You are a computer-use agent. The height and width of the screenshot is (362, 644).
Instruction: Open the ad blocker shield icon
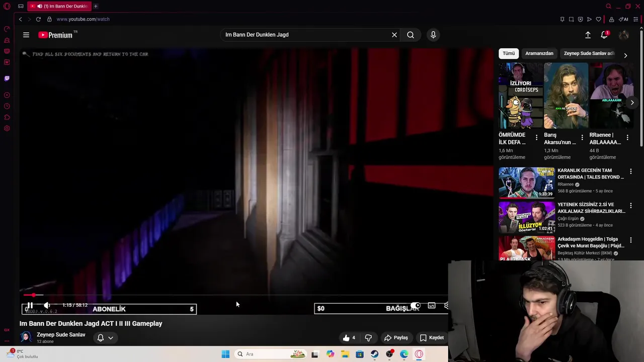tap(580, 19)
